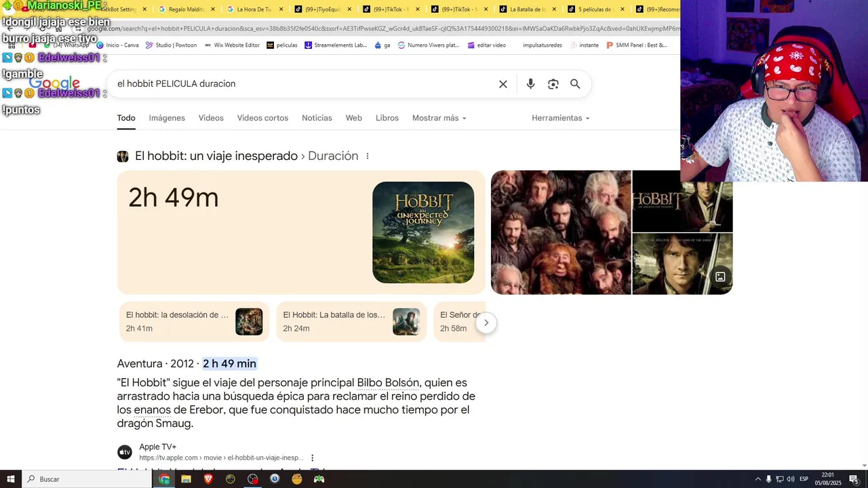Open the dwarves group photo
This screenshot has height=488, width=868.
click(561, 232)
